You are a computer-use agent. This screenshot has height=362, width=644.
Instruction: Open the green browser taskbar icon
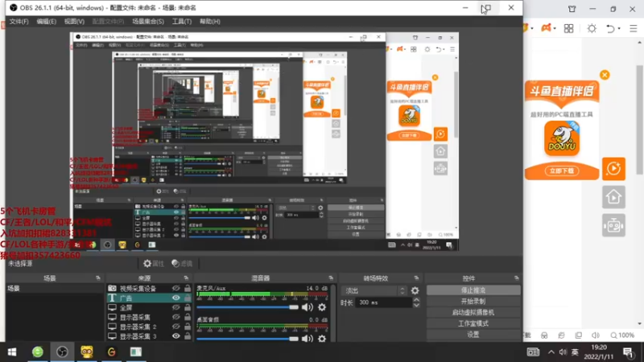pos(37,352)
